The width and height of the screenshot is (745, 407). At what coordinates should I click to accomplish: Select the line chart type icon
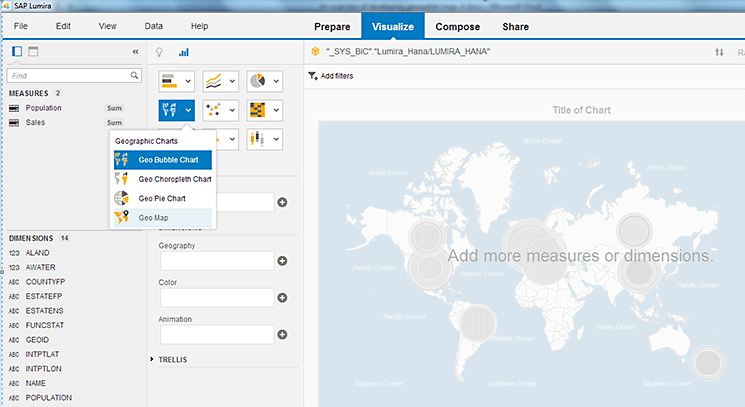click(x=214, y=81)
